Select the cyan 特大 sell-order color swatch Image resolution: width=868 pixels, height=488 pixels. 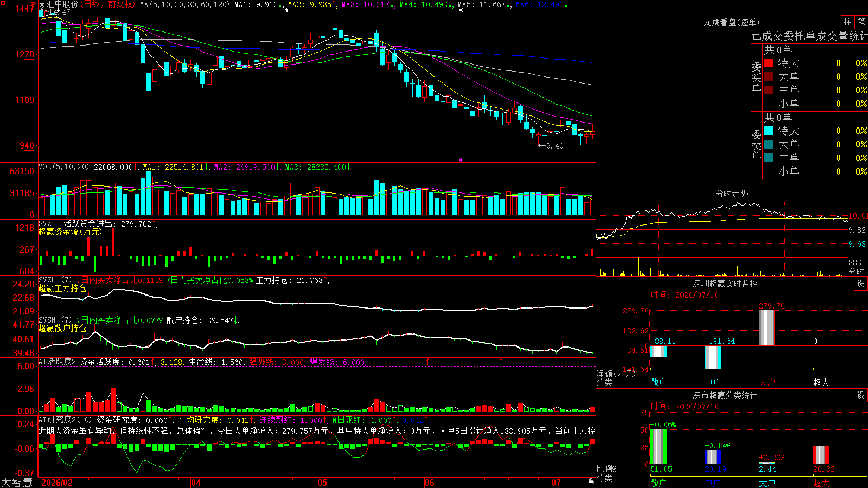pyautogui.click(x=768, y=131)
